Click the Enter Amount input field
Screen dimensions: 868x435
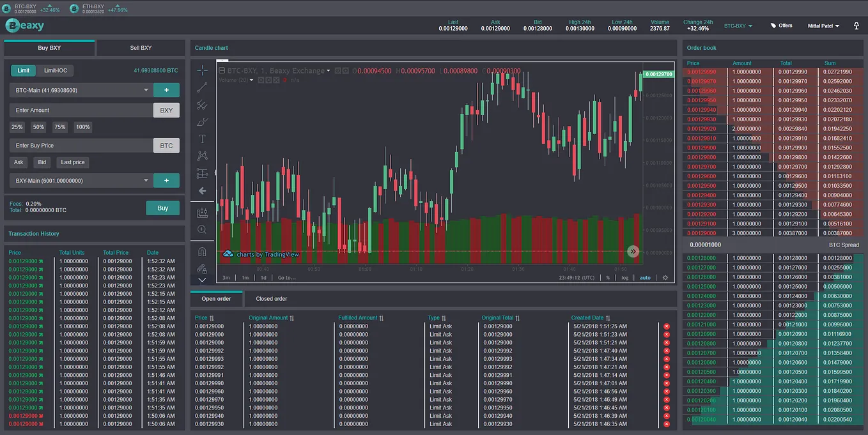coord(81,110)
